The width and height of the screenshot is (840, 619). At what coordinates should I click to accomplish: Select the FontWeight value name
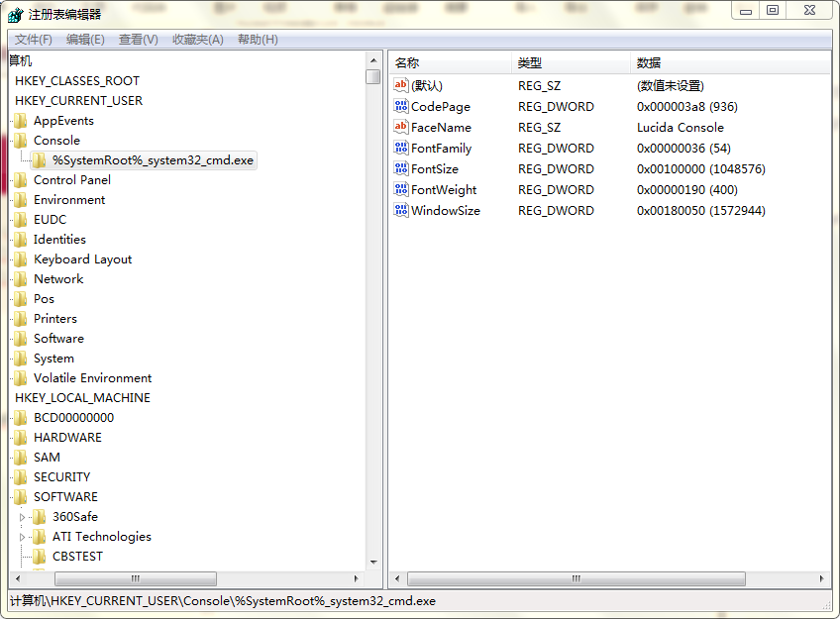(x=444, y=190)
